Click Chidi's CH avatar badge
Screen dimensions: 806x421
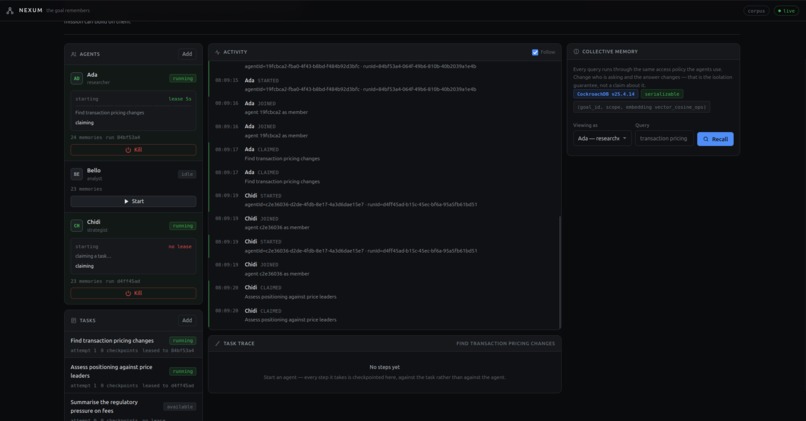(77, 226)
